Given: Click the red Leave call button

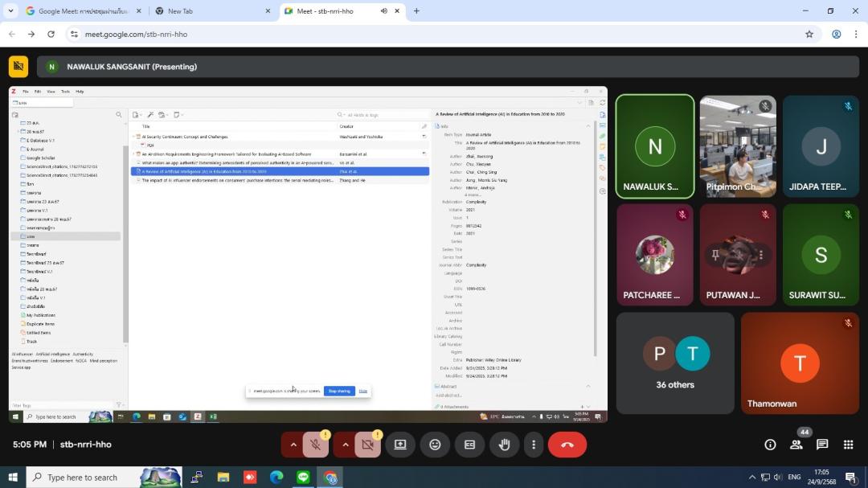Looking at the screenshot, I should pyautogui.click(x=567, y=445).
